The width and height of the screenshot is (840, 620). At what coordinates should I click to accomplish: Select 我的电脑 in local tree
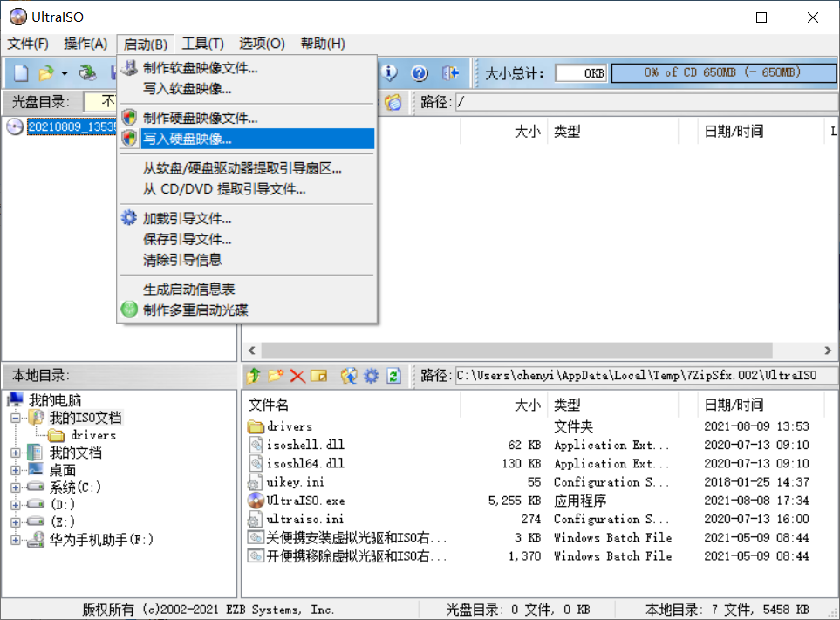pos(55,400)
